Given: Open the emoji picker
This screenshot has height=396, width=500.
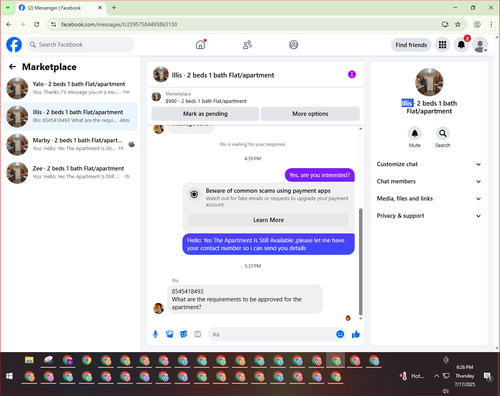Looking at the screenshot, I should [x=340, y=334].
